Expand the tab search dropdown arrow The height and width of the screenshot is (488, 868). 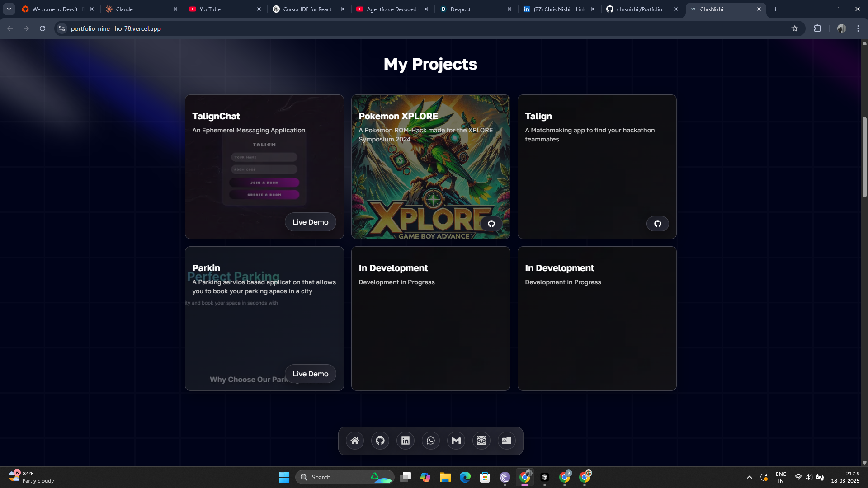click(x=9, y=9)
